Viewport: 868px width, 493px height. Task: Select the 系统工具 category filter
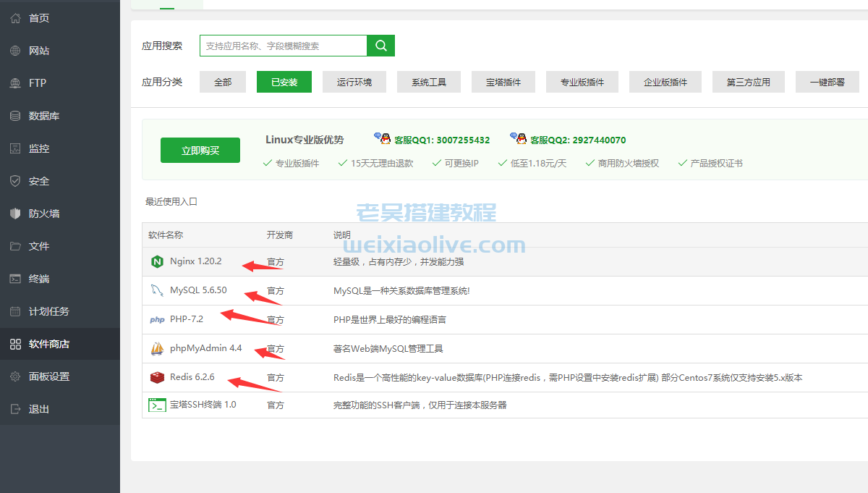pyautogui.click(x=429, y=82)
